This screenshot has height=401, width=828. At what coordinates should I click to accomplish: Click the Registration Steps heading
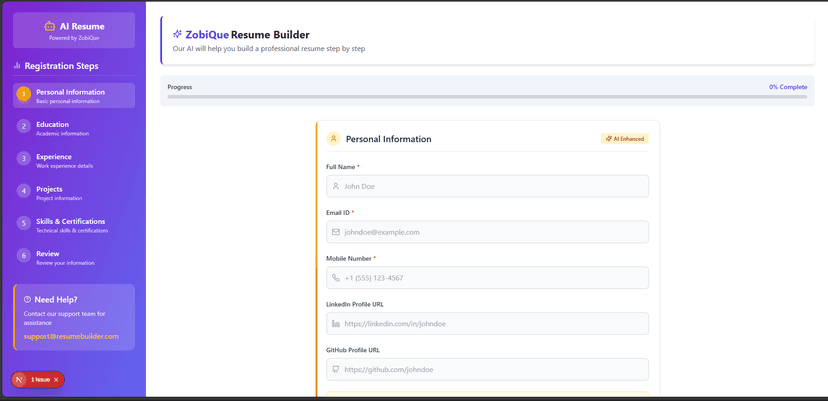click(x=61, y=66)
